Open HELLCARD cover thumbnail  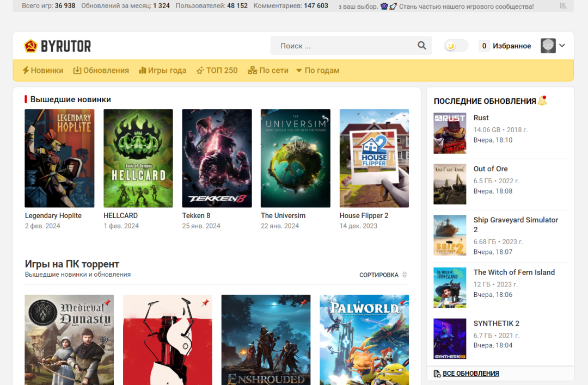138,158
